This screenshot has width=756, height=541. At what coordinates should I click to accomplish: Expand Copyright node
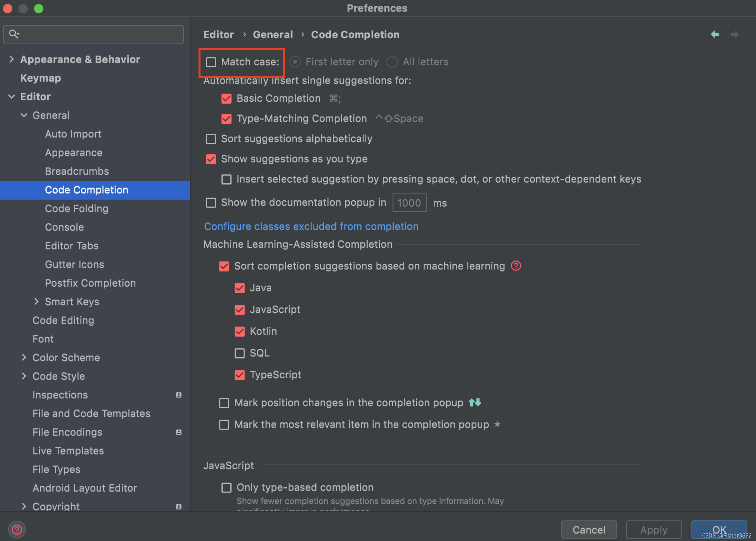pos(24,506)
